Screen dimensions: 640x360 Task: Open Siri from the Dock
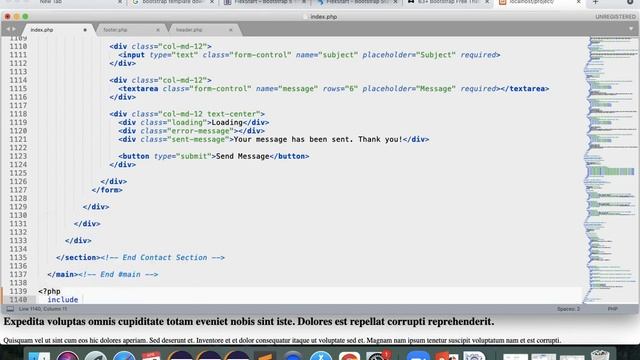point(68,355)
